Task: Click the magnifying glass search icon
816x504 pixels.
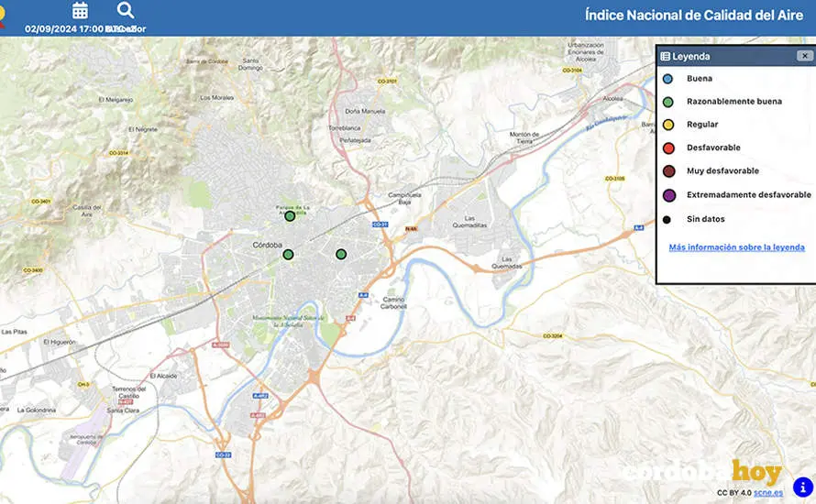Action: [x=126, y=10]
